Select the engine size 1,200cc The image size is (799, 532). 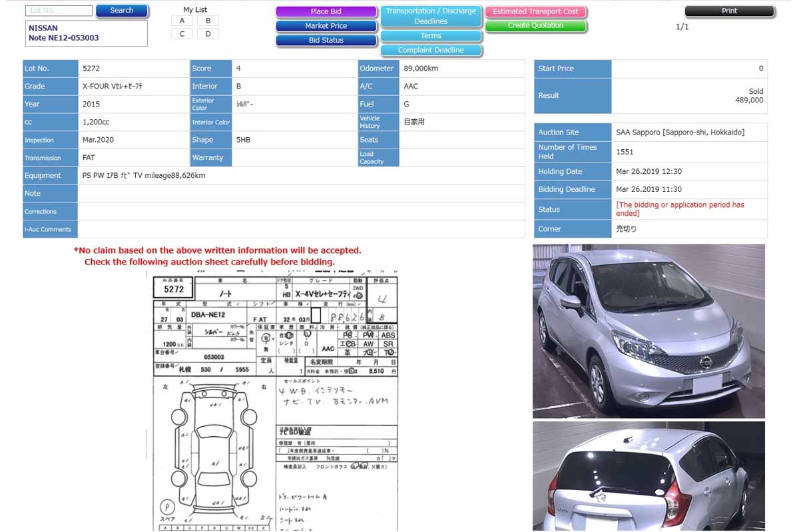(x=96, y=123)
